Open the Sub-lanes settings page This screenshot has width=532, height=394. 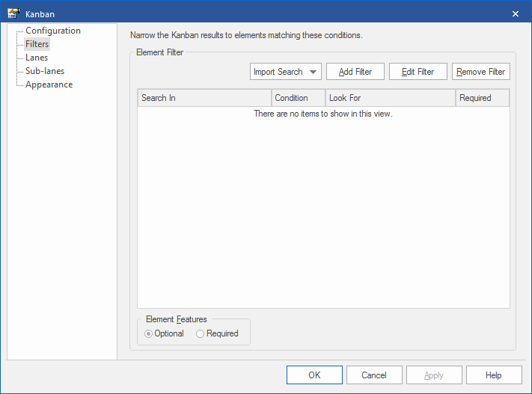[x=45, y=71]
